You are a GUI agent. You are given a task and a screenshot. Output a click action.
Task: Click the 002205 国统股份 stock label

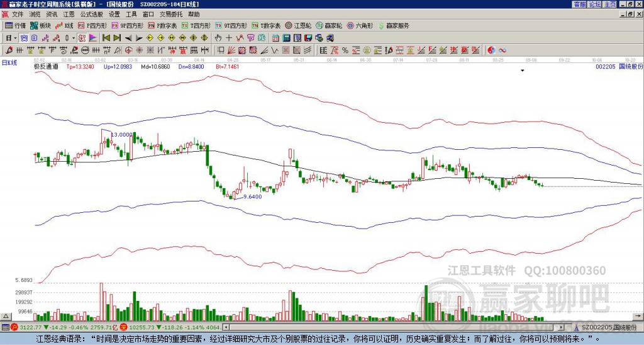click(x=619, y=66)
